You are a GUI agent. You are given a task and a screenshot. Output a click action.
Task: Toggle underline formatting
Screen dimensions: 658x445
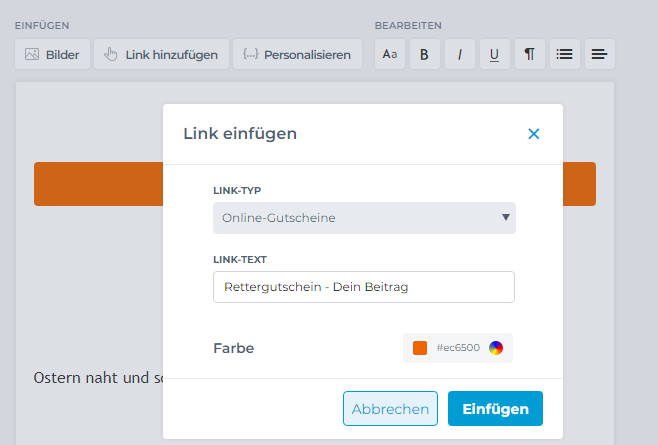point(494,54)
